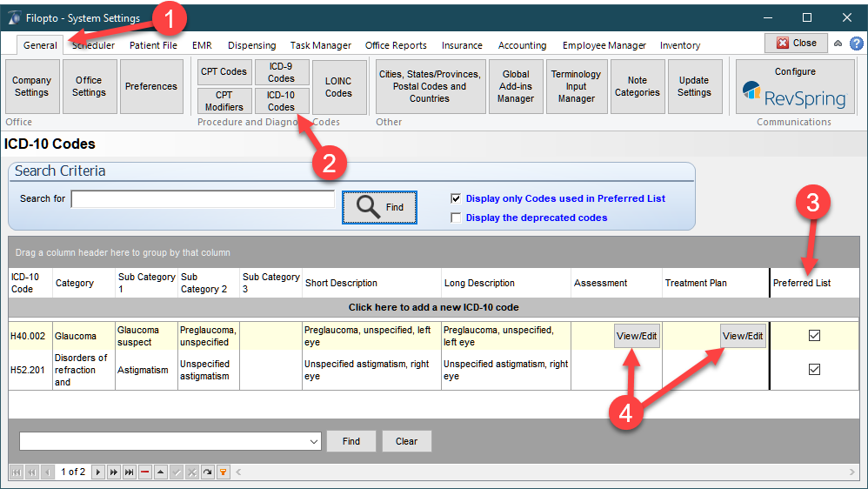
Task: Click the next page double-arrow icon
Action: click(114, 472)
